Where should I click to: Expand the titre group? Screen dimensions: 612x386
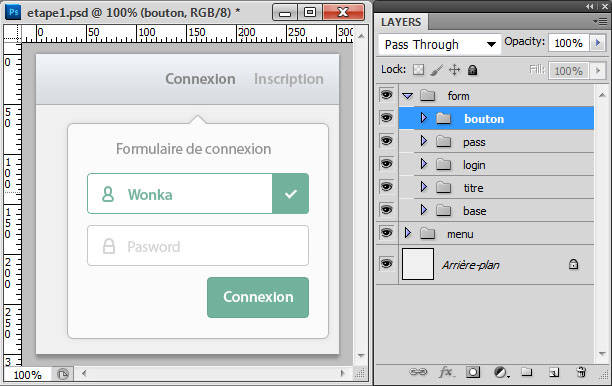click(423, 187)
